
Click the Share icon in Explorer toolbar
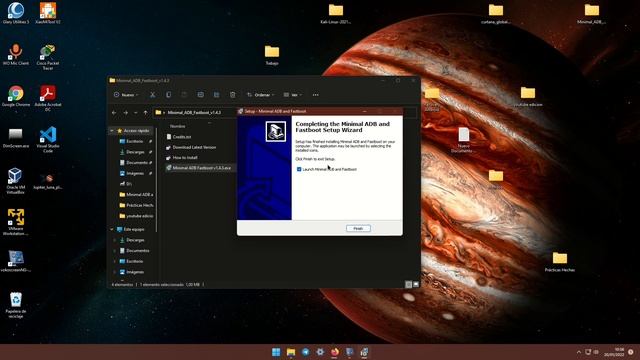216,95
